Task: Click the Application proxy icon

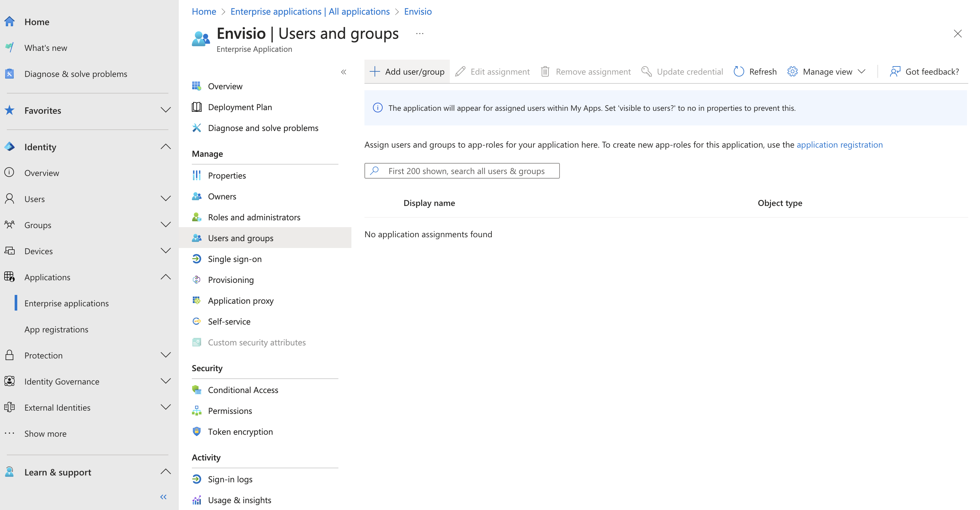Action: pyautogui.click(x=197, y=300)
